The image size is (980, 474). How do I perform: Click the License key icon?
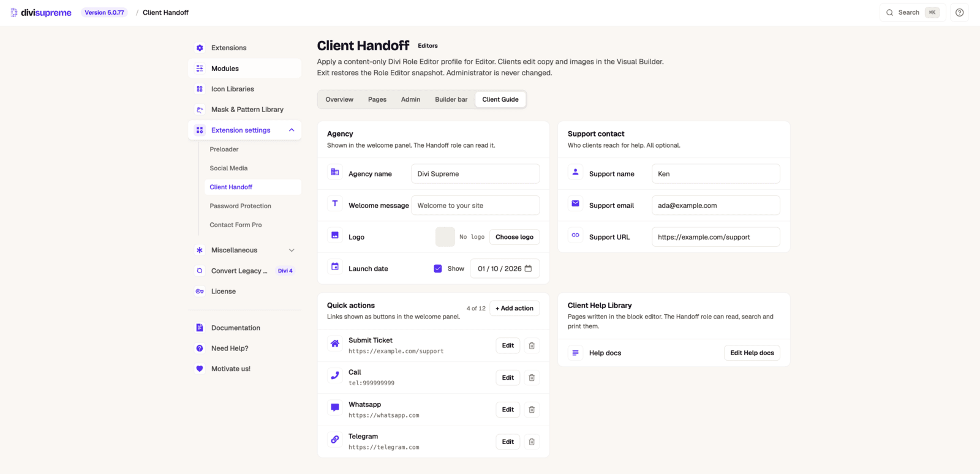[200, 292]
